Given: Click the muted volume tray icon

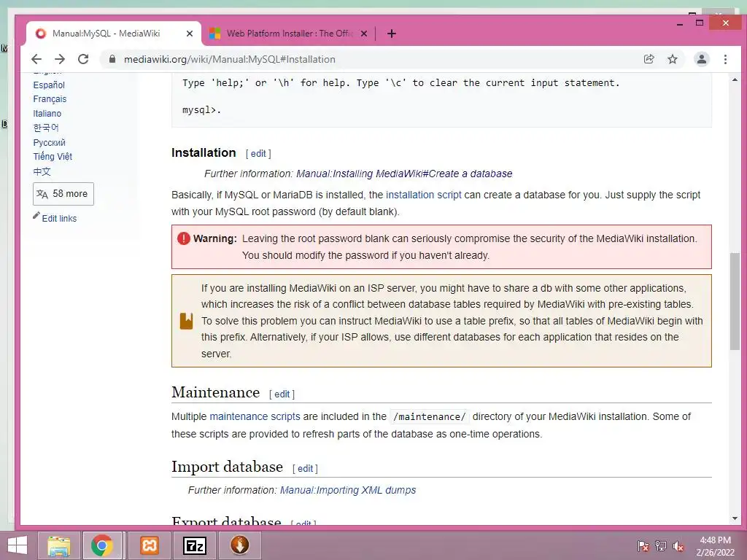Looking at the screenshot, I should (678, 546).
